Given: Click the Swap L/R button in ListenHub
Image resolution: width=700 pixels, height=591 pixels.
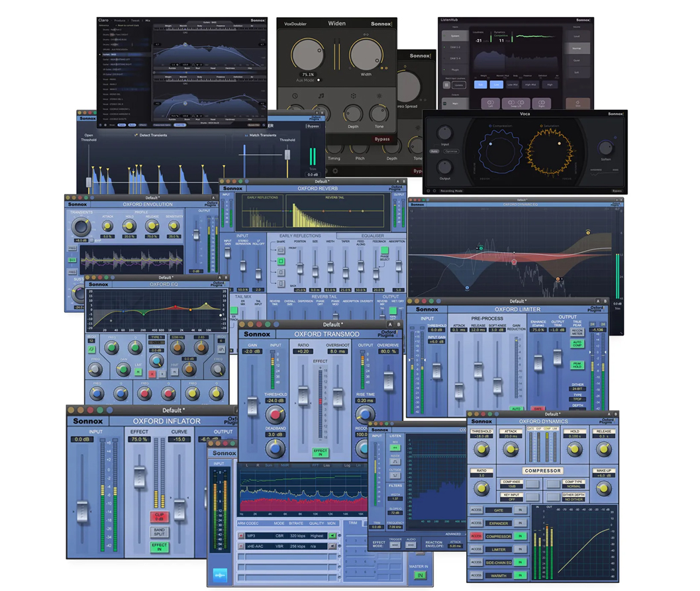Looking at the screenshot, I should coord(516,103).
